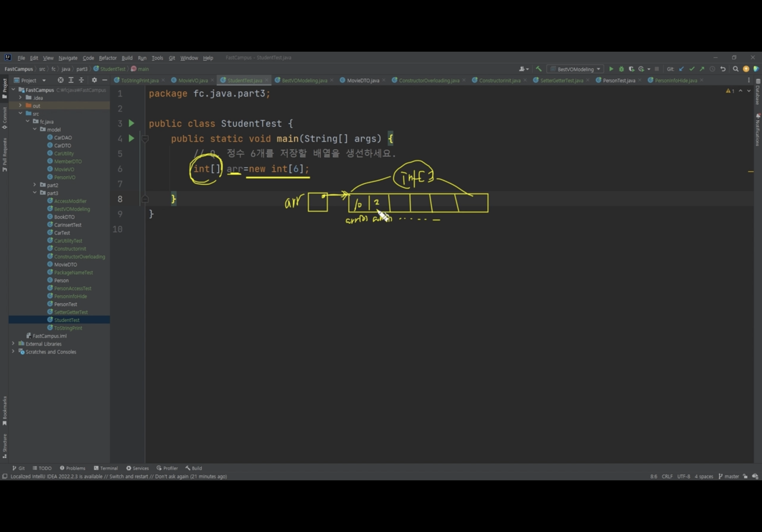
Task: Switch to the MovieDTO.java tab
Action: (363, 80)
